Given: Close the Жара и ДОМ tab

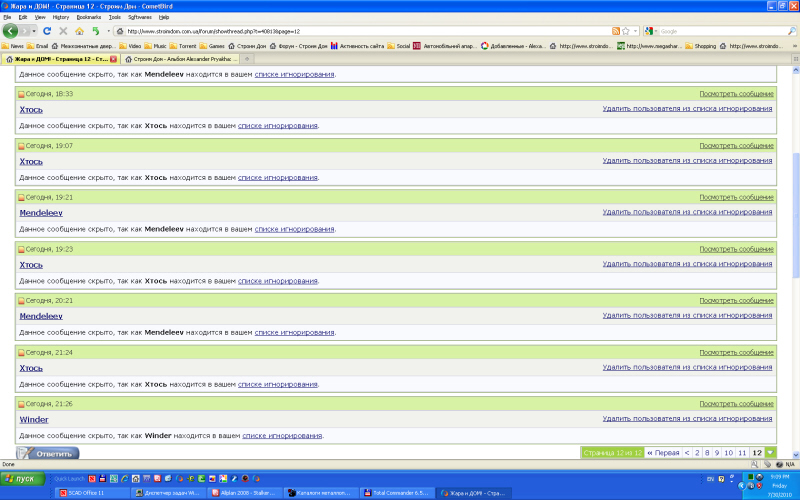Looking at the screenshot, I should coord(113,59).
